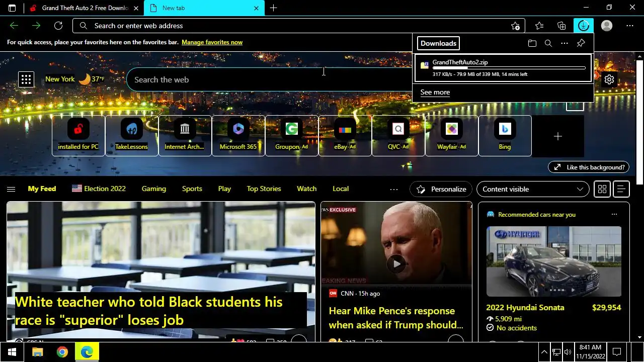Open the Wayfair quick link tile
This screenshot has height=362, width=644.
tap(452, 136)
